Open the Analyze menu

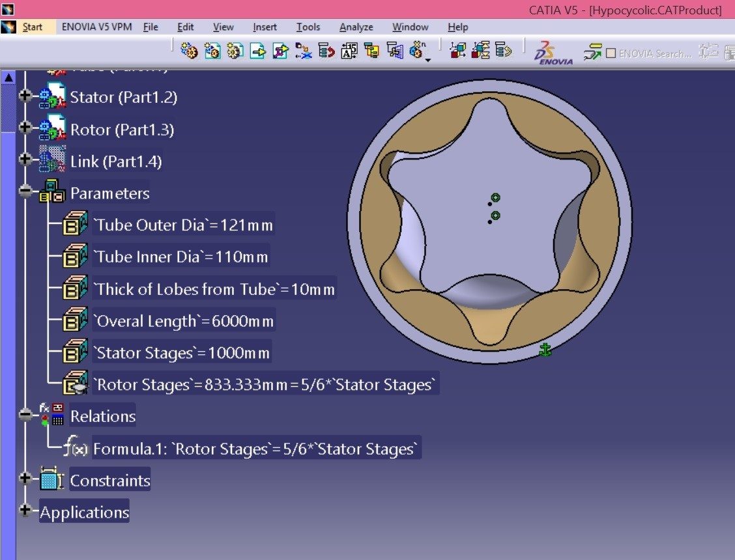[356, 27]
